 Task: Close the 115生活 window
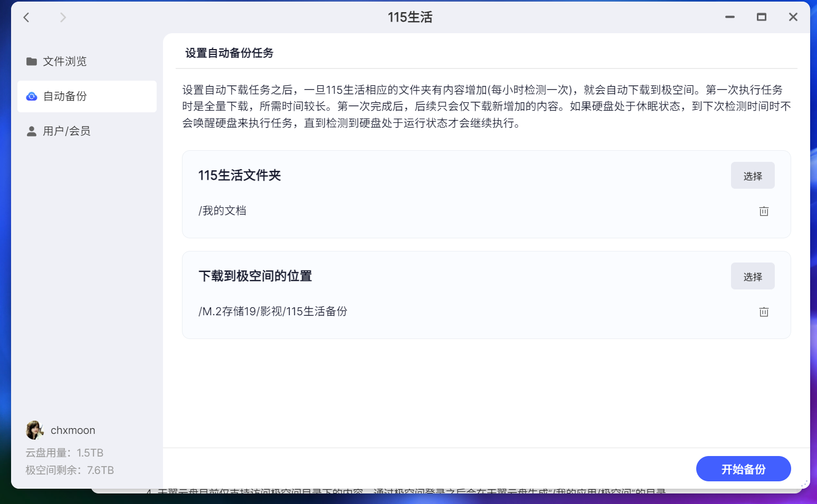click(793, 17)
